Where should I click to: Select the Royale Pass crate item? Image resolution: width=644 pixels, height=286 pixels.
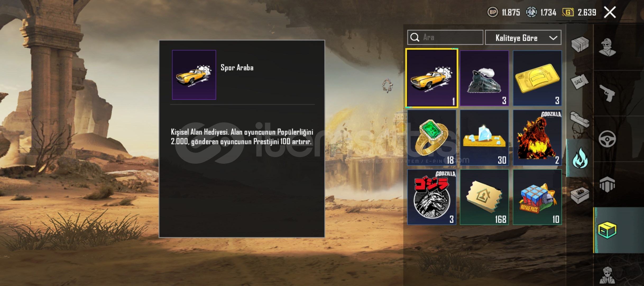(x=537, y=197)
